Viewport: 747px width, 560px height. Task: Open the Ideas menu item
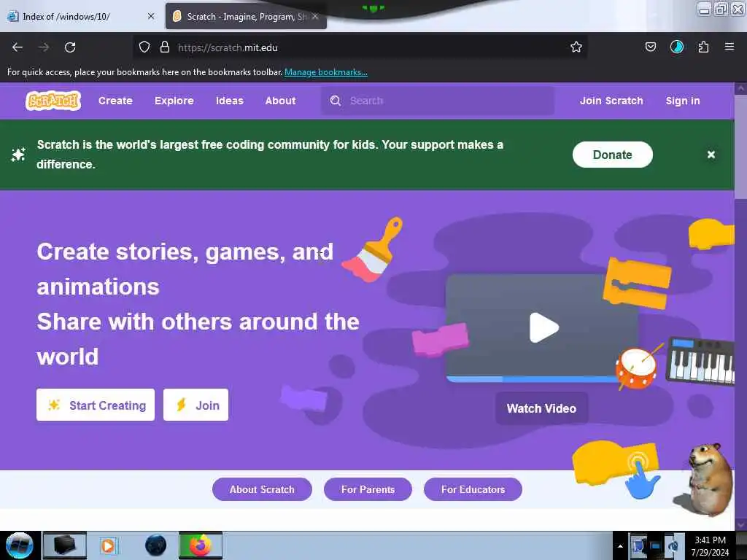click(230, 101)
